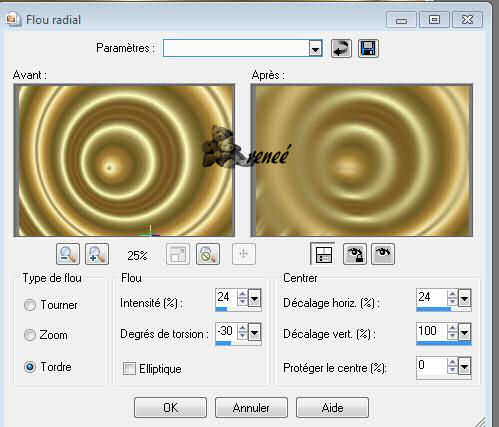499x427 pixels.
Task: Select the Zoom blur type option
Action: pos(30,335)
